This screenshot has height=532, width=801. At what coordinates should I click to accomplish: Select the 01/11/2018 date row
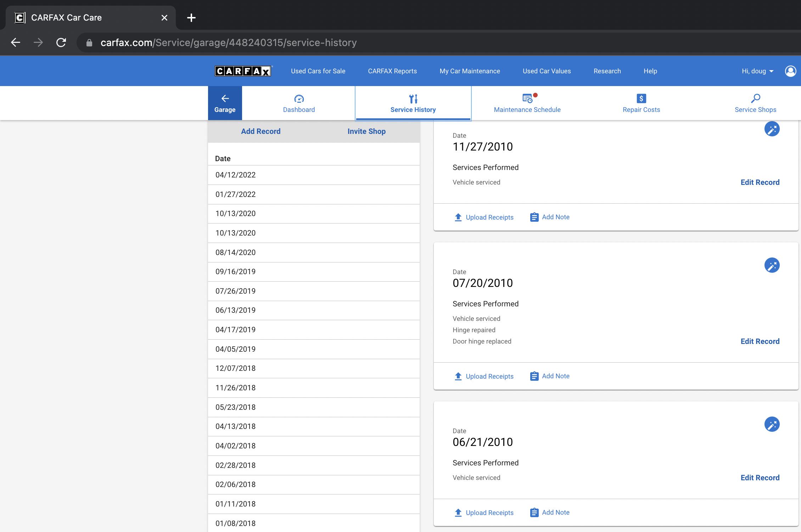(x=314, y=504)
